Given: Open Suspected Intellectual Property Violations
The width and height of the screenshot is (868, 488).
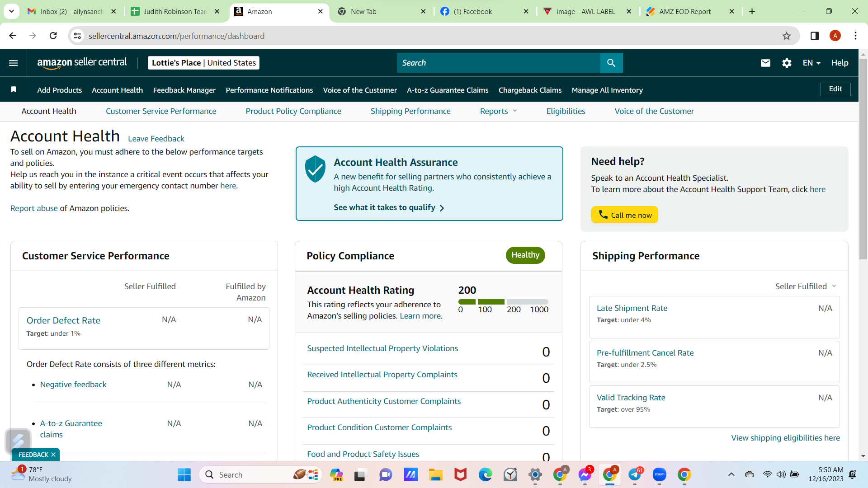Looking at the screenshot, I should (382, 348).
